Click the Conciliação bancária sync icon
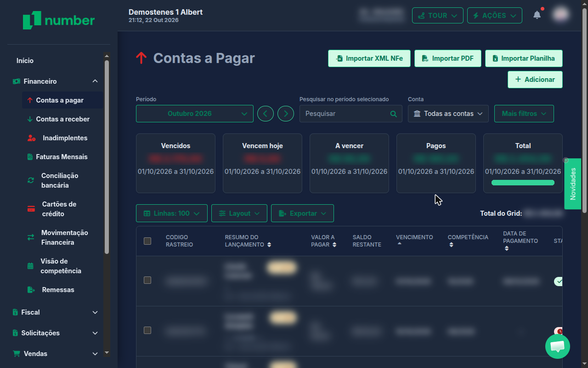 tap(31, 180)
